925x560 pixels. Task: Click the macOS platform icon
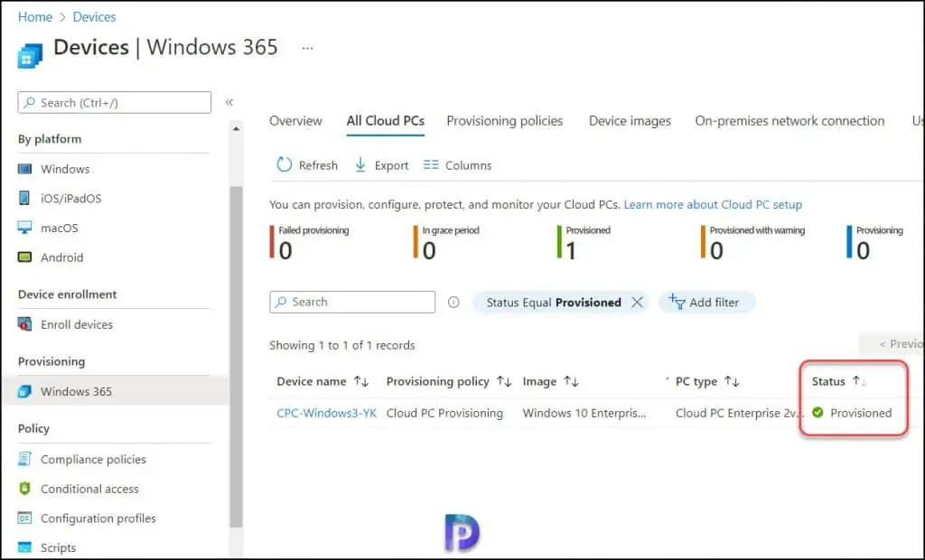pos(24,228)
